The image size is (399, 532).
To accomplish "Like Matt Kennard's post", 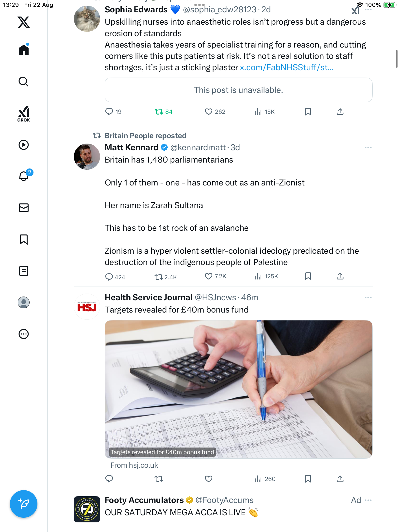I will point(209,276).
